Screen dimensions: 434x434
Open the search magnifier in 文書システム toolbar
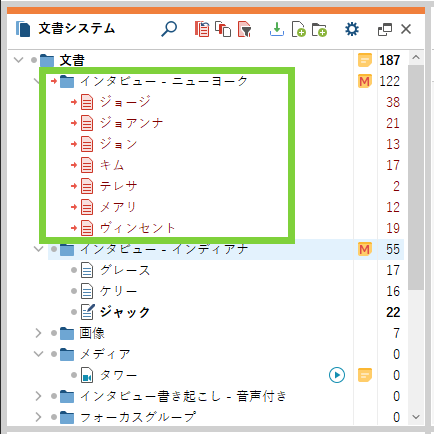coord(169,29)
